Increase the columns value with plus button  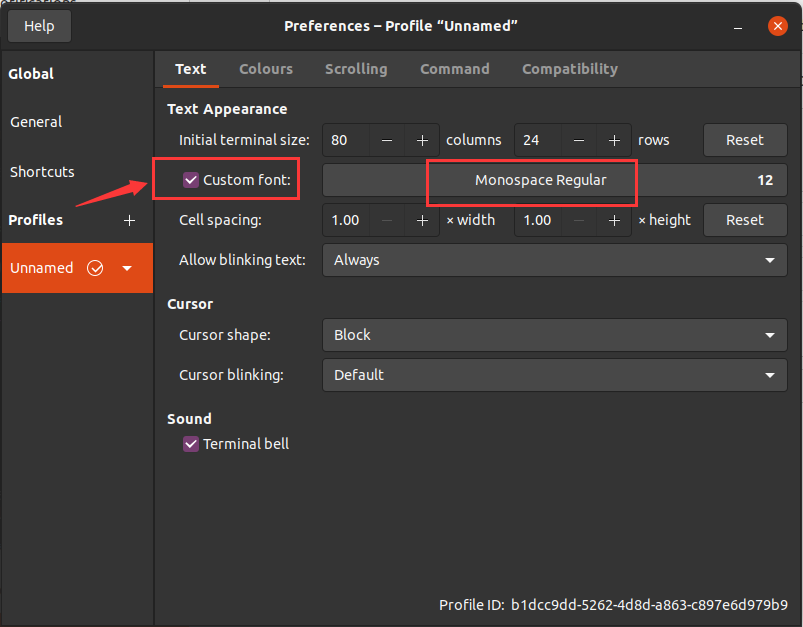point(422,140)
